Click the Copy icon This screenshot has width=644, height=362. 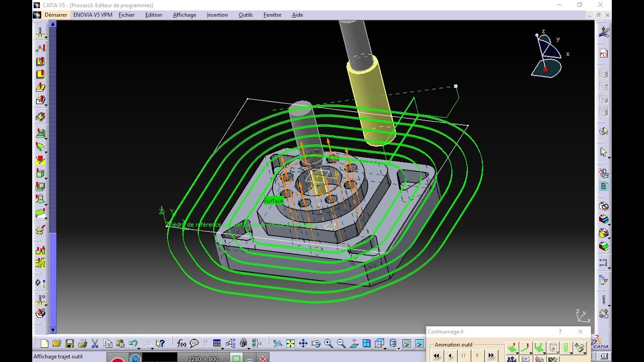tap(108, 344)
